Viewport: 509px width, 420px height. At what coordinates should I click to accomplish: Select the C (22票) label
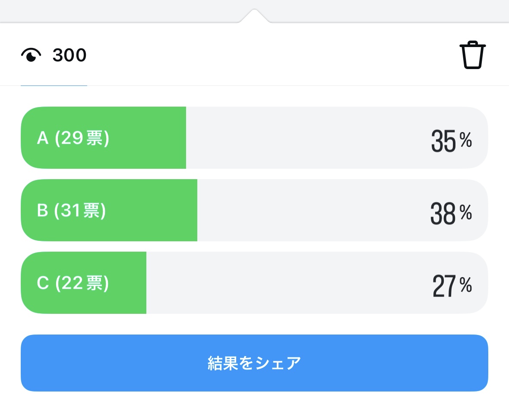click(x=73, y=283)
